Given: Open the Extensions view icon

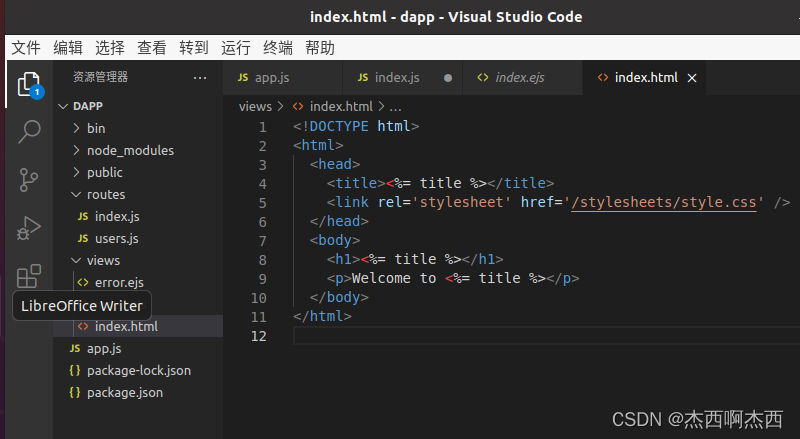Looking at the screenshot, I should point(29,276).
